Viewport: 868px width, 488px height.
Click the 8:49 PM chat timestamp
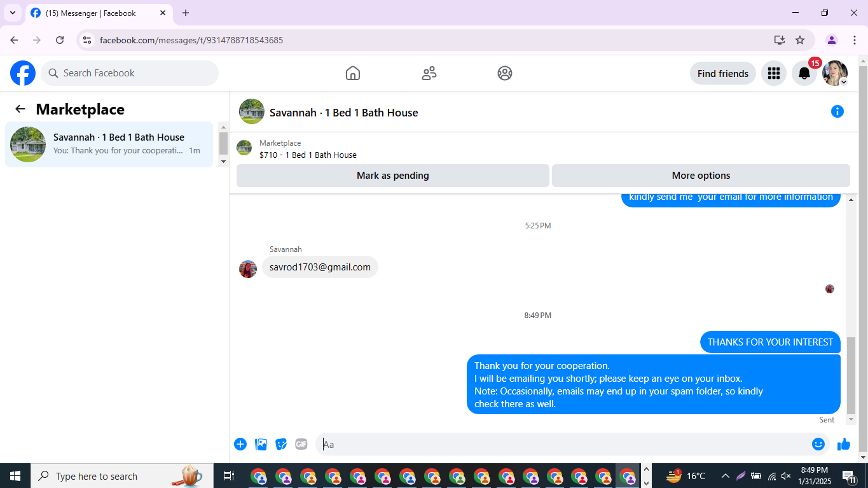coord(538,316)
